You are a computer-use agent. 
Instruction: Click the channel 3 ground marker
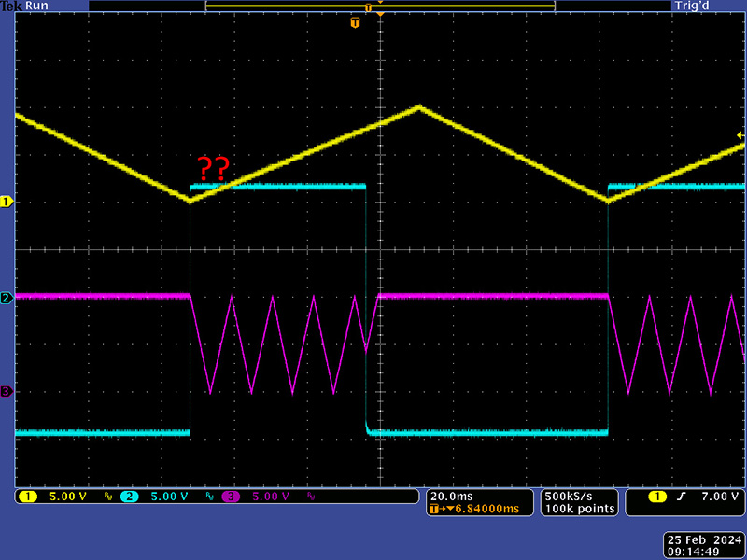pyautogui.click(x=6, y=392)
